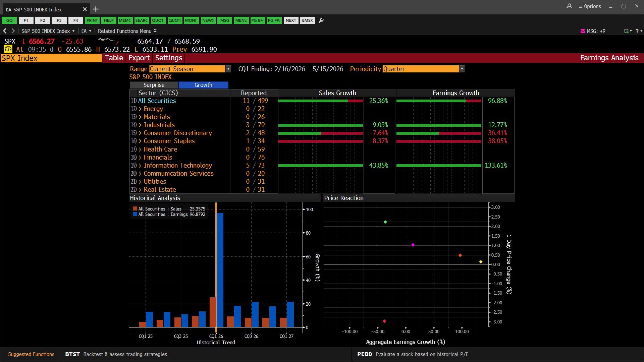
Task: Click the SPX Index input field
Action: [x=51, y=58]
